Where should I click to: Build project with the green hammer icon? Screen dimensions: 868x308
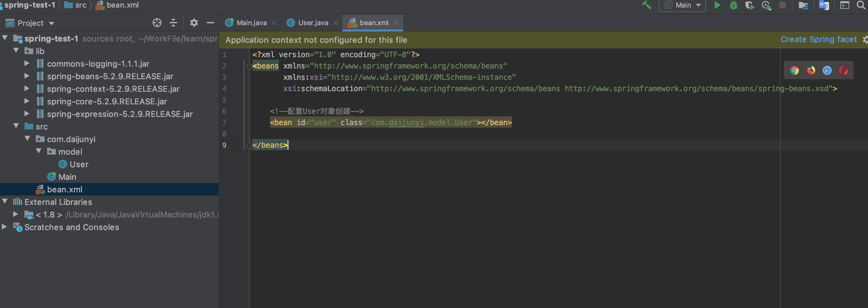[646, 5]
